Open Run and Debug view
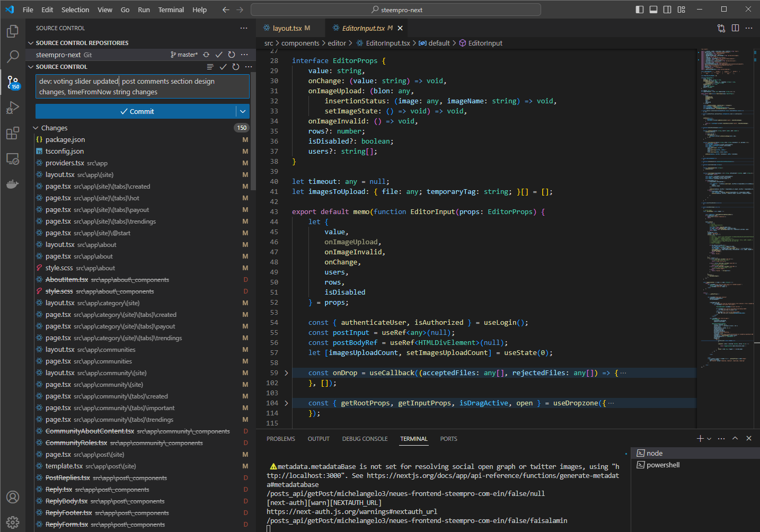Screen dimensions: 760x532 [13, 108]
